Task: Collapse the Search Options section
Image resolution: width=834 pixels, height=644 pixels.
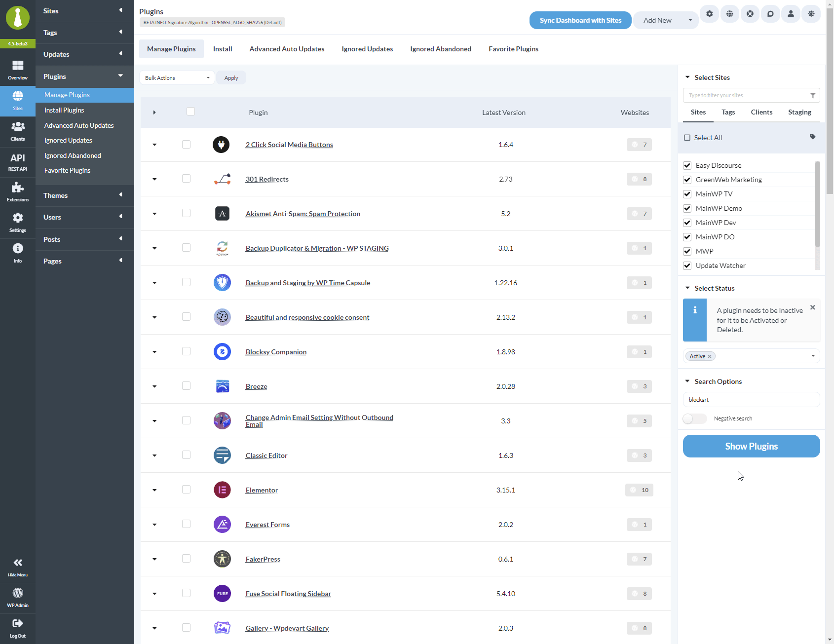Action: point(687,381)
